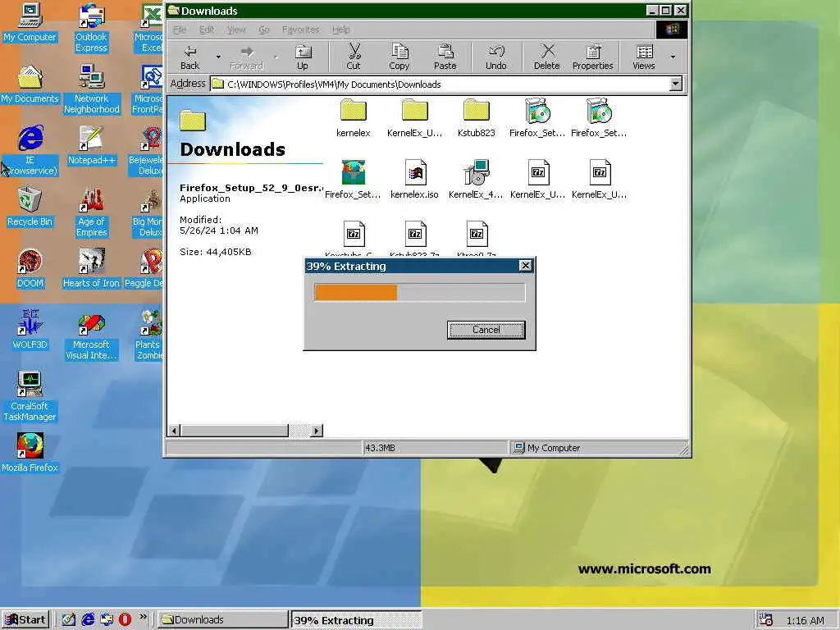Viewport: 840px width, 630px height.
Task: Open the File menu
Action: click(180, 30)
